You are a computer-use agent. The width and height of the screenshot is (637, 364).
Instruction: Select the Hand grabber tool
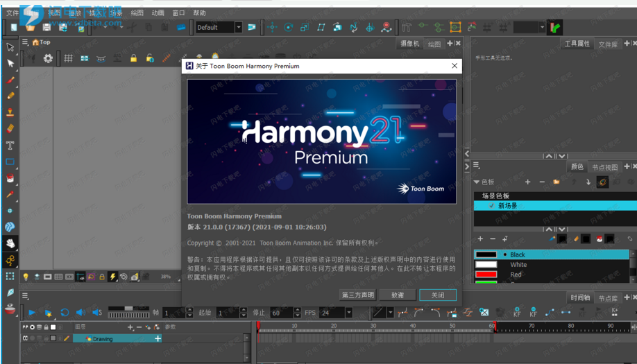pos(10,243)
